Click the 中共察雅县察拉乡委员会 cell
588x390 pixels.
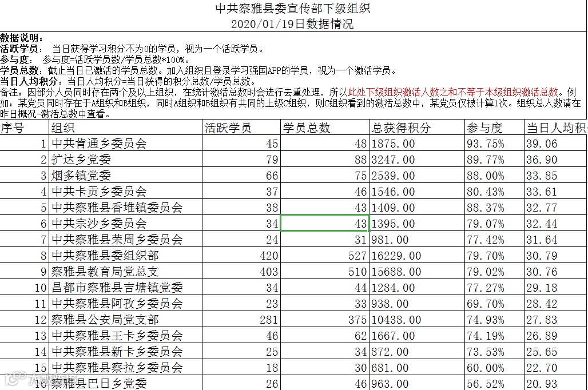coord(126,368)
